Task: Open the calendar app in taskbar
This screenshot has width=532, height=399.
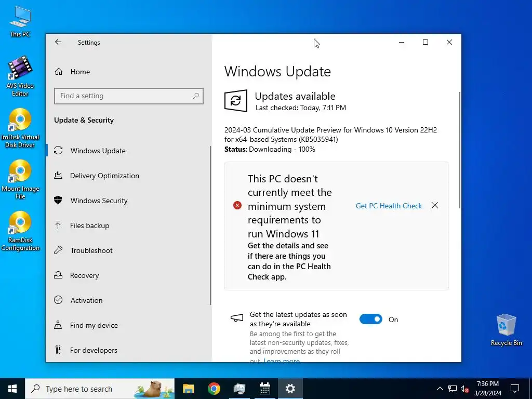Action: point(264,389)
